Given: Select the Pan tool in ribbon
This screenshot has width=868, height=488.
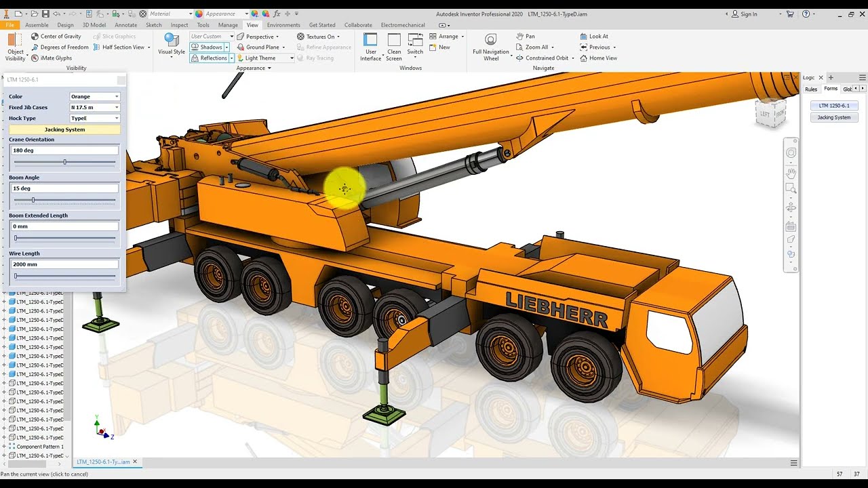Looking at the screenshot, I should 525,37.
